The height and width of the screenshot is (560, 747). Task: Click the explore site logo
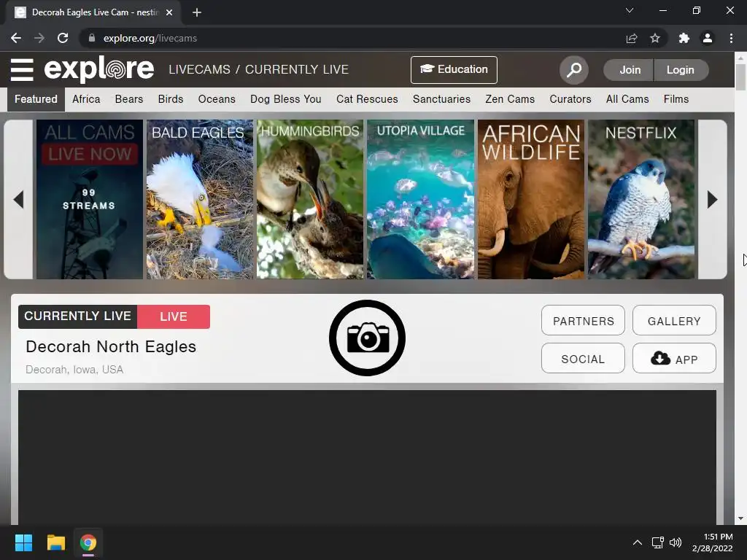point(99,69)
